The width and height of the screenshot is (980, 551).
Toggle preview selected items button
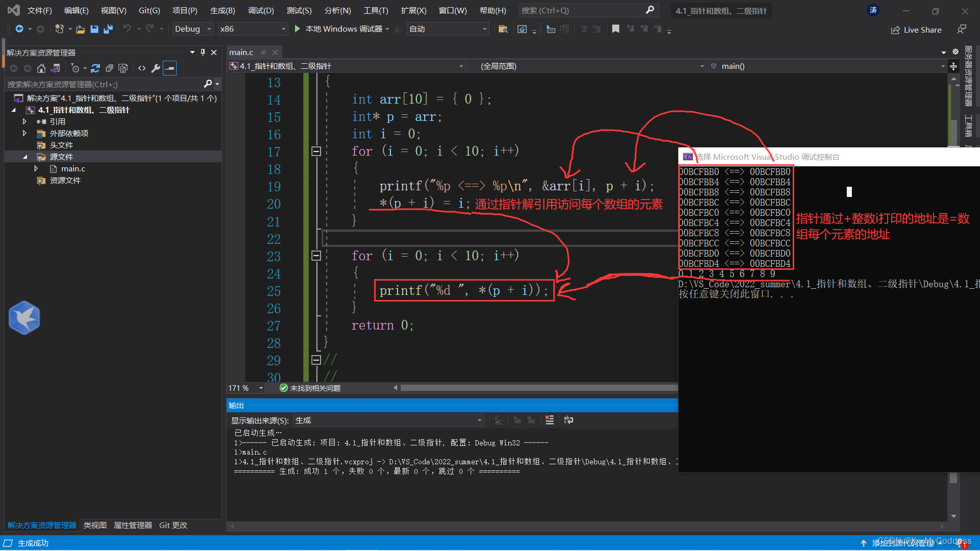coord(170,68)
